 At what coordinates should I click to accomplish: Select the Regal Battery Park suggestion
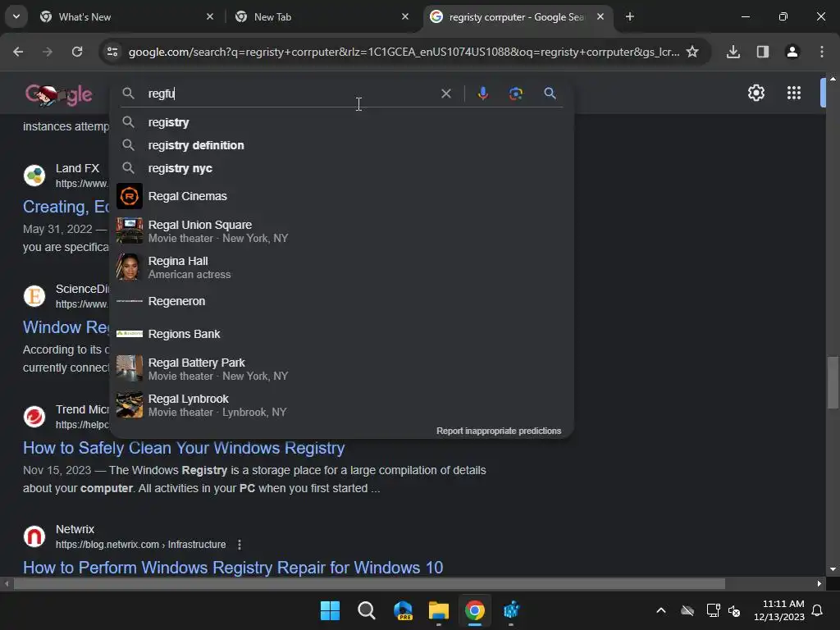click(x=342, y=368)
